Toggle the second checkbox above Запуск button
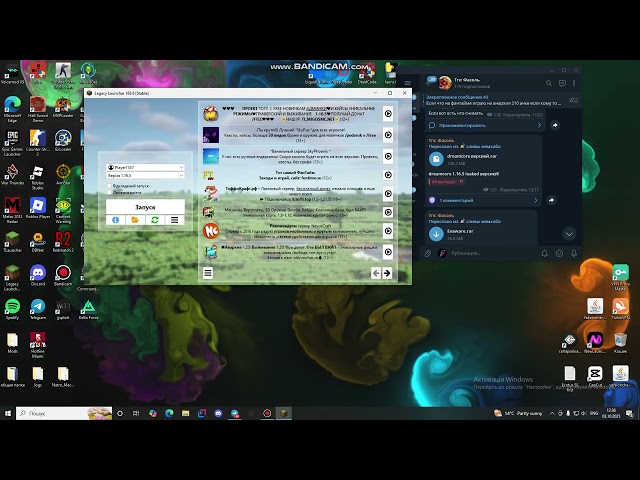The height and width of the screenshot is (480, 640). click(x=109, y=192)
